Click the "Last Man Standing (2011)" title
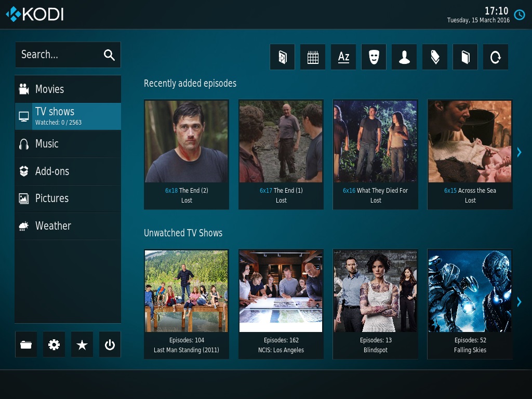Image resolution: width=532 pixels, height=399 pixels. (x=187, y=350)
